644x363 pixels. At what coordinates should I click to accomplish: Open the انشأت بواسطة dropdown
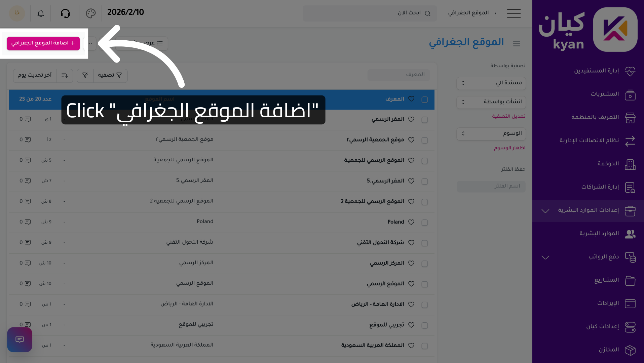pos(491,102)
